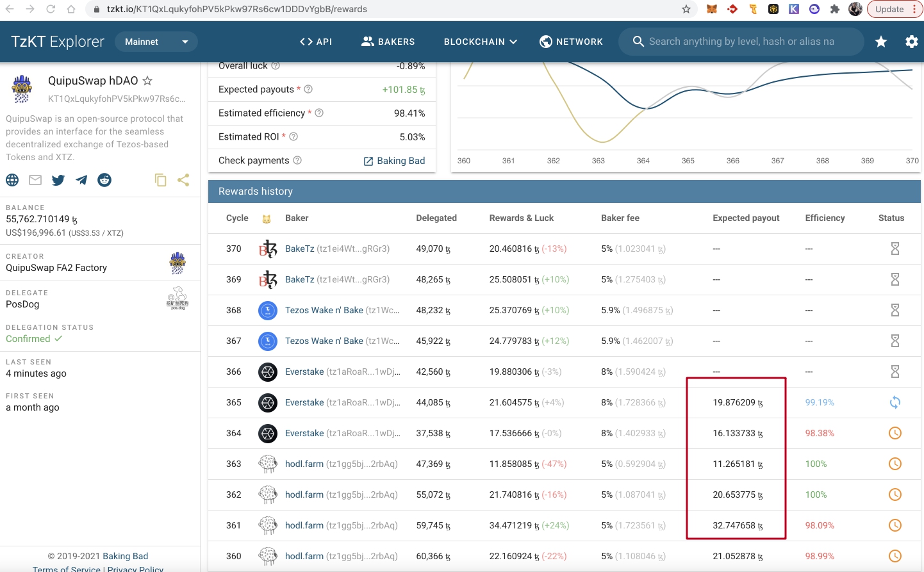Open the QuipuSwap Twitter icon
Viewport: 924px width, 572px height.
pyautogui.click(x=58, y=180)
